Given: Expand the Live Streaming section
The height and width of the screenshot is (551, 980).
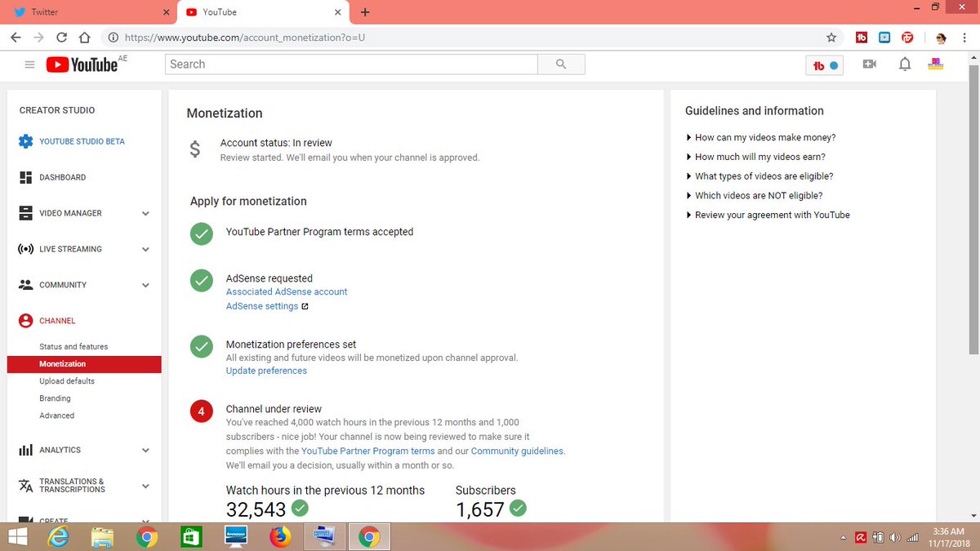Looking at the screenshot, I should [x=145, y=250].
